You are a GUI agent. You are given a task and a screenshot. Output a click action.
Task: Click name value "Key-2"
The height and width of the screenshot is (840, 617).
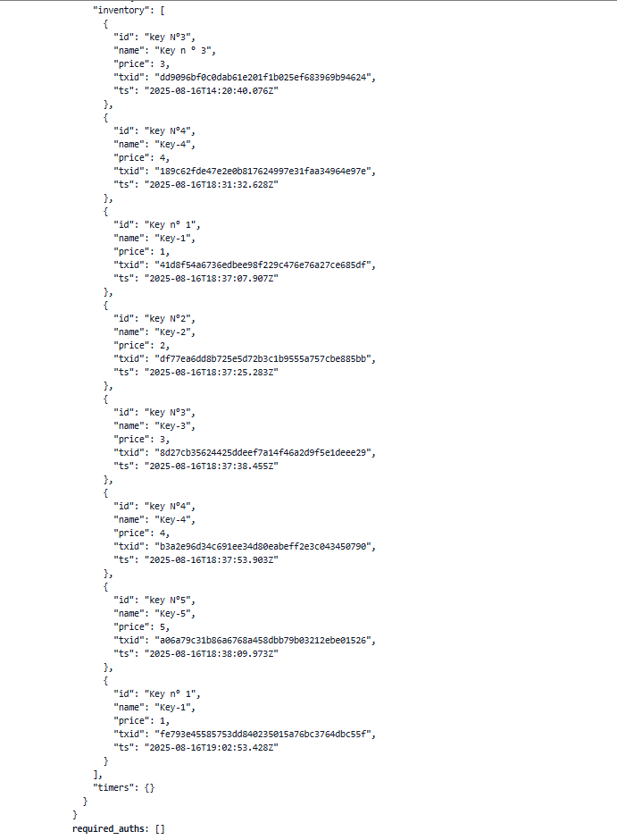(172, 332)
